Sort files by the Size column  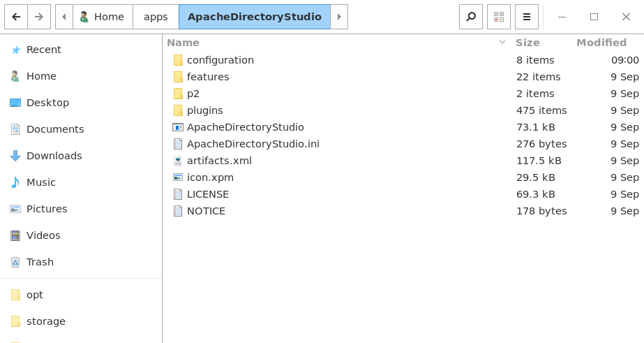pyautogui.click(x=527, y=43)
